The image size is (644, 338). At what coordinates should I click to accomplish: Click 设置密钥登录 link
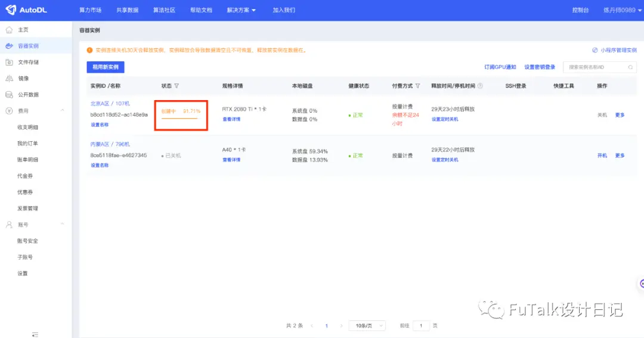(x=540, y=67)
